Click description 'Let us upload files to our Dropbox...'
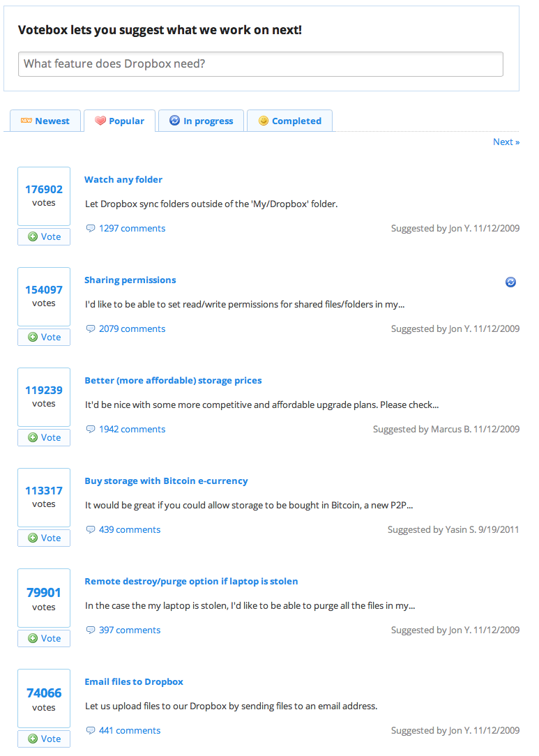The image size is (539, 756). [x=231, y=706]
